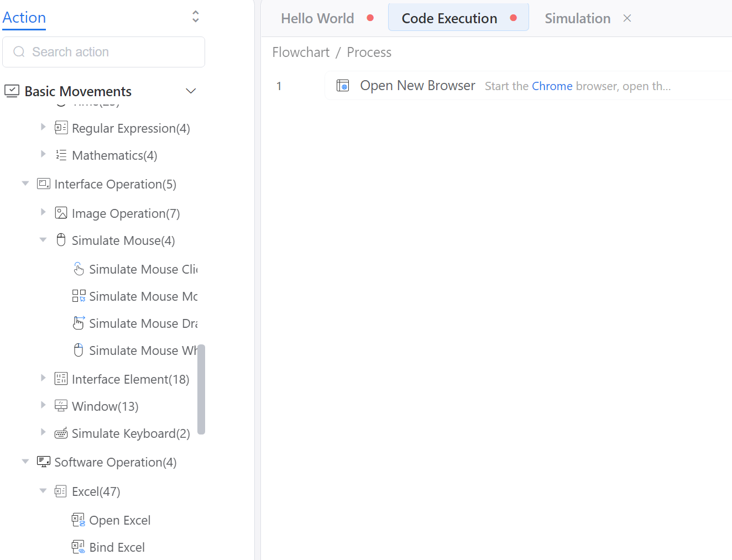Click the action list vertical scrollbar
Screen dimensions: 732x560
201,389
